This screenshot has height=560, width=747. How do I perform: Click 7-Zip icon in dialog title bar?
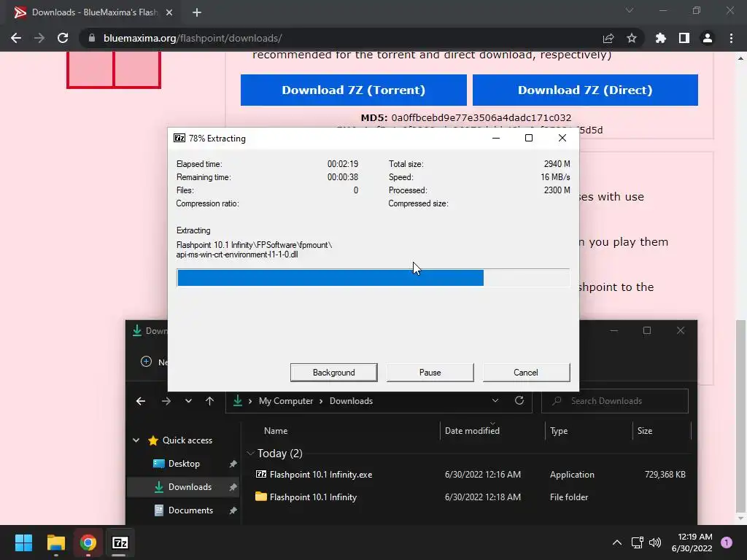pyautogui.click(x=179, y=138)
